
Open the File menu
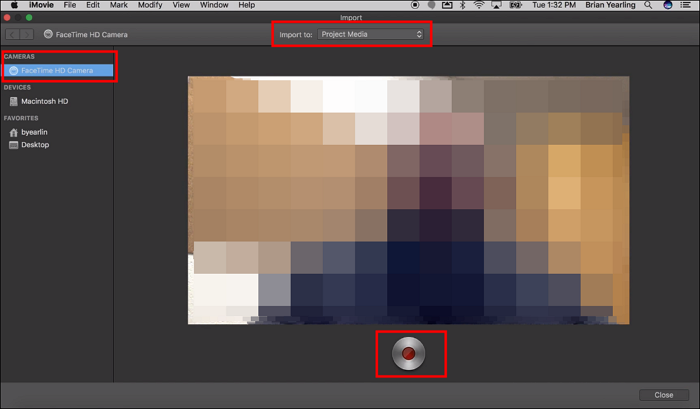point(70,5)
